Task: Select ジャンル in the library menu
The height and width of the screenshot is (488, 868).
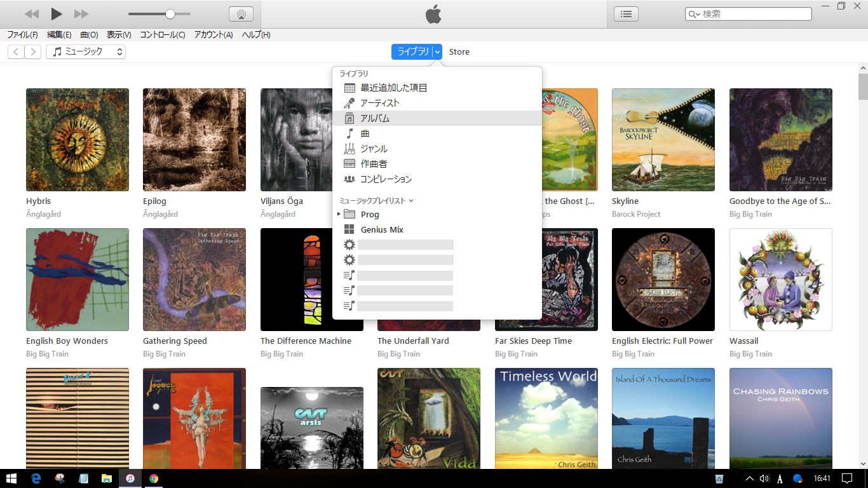Action: tap(437, 149)
